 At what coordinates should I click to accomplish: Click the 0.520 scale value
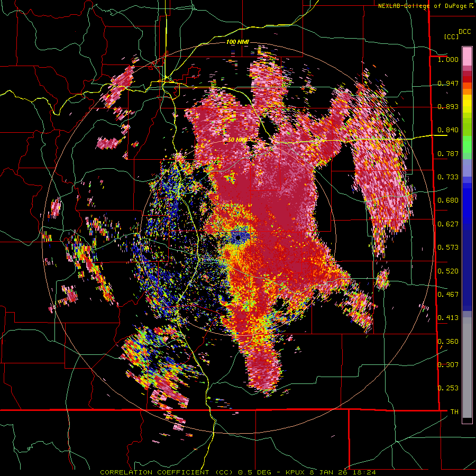[448, 271]
